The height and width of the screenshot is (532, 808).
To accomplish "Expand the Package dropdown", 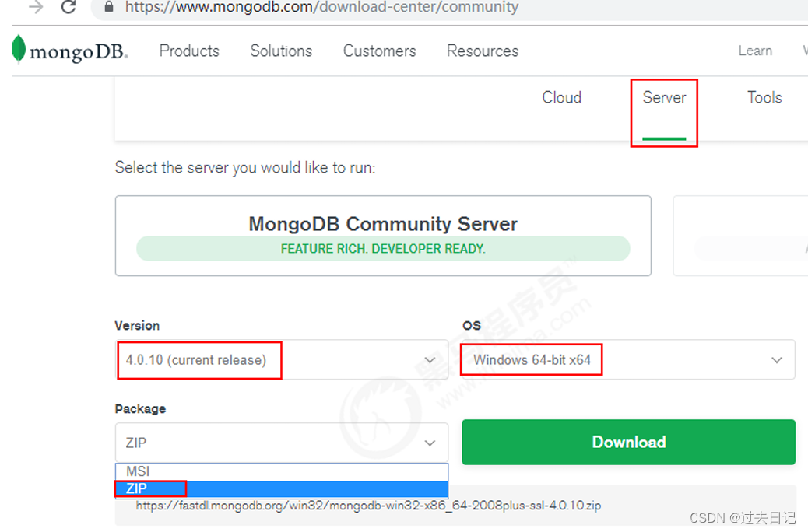I will pyautogui.click(x=282, y=442).
